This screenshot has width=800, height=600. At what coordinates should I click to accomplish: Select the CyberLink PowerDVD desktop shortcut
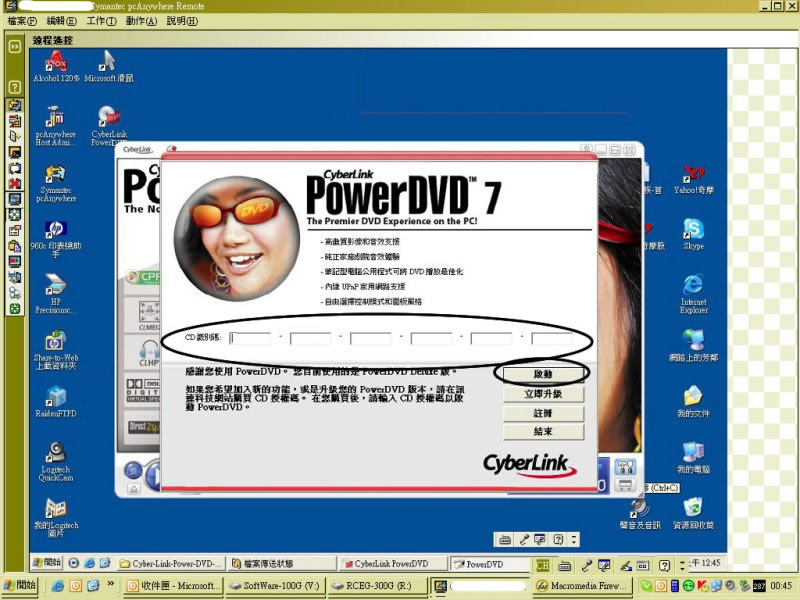[109, 126]
